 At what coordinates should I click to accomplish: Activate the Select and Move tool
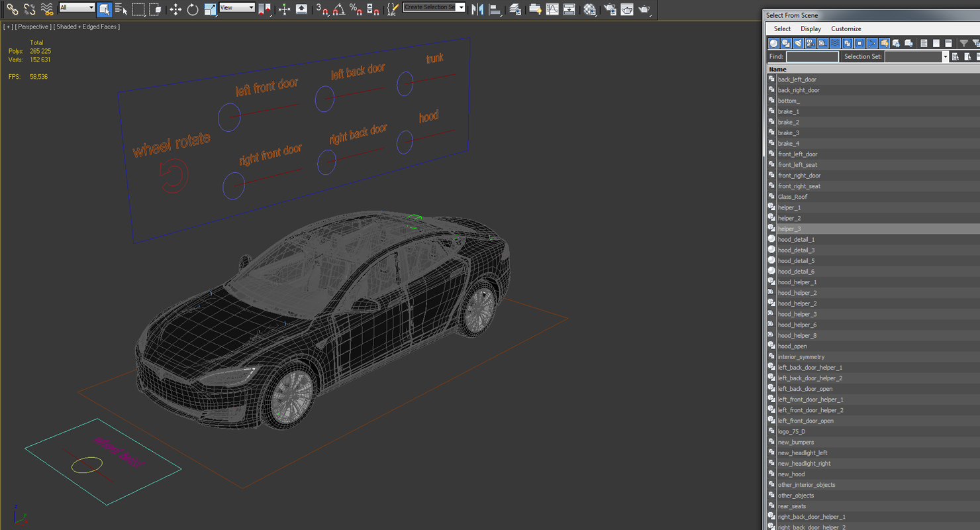pyautogui.click(x=175, y=9)
